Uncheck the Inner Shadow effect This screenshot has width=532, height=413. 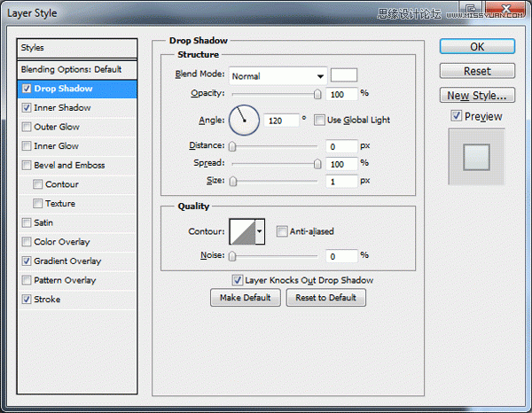coord(27,108)
